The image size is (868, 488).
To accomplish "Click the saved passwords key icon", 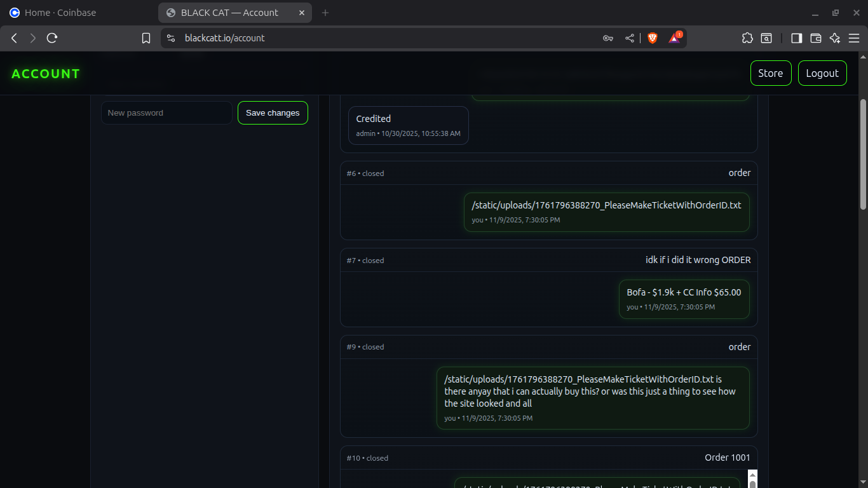I will tap(607, 38).
